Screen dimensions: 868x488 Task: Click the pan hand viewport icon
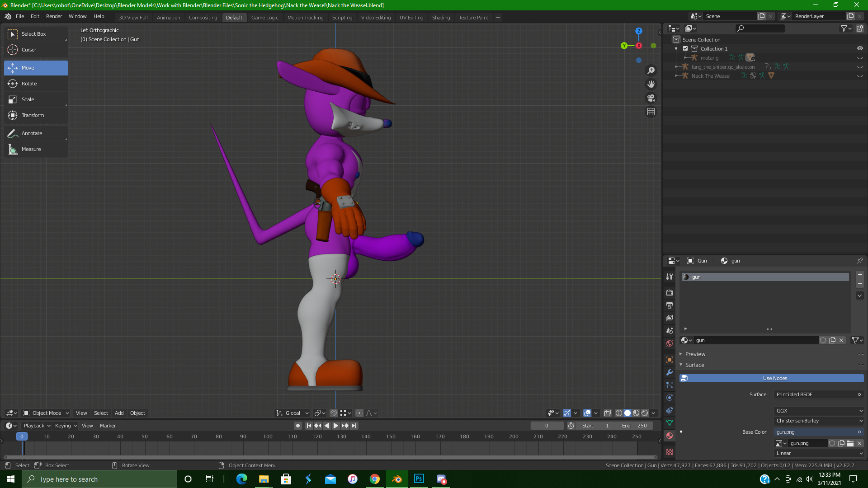click(x=651, y=84)
